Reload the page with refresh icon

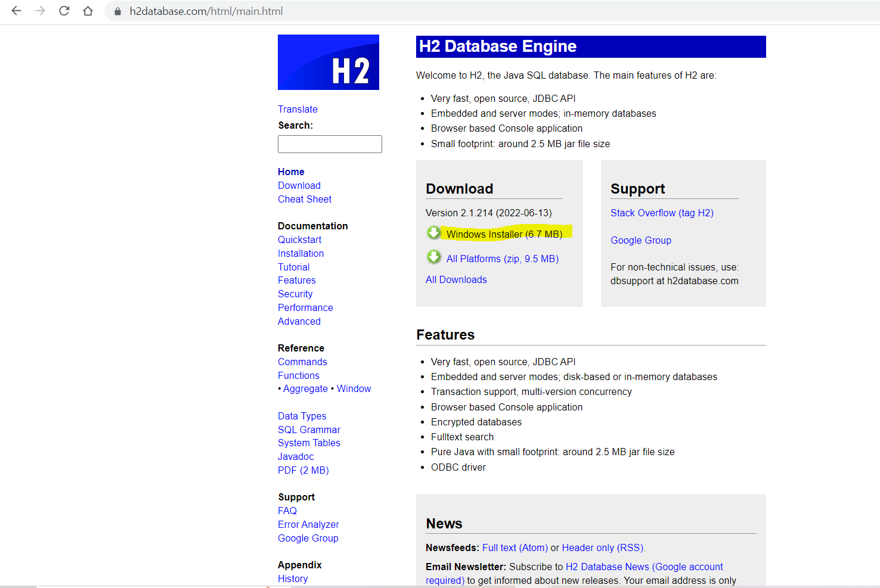coord(64,11)
